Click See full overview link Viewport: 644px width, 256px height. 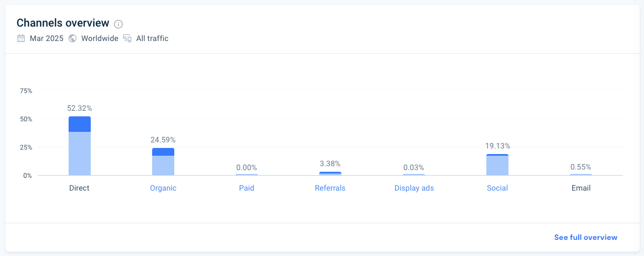point(586,238)
